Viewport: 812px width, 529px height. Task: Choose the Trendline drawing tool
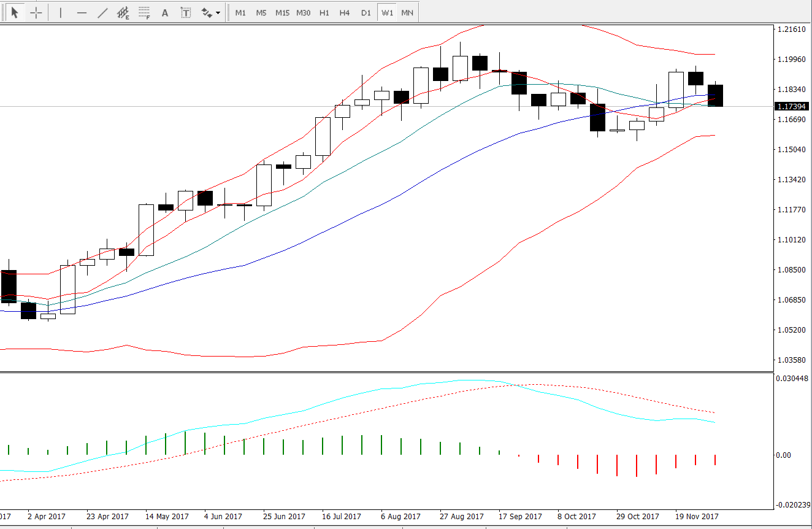(x=102, y=12)
